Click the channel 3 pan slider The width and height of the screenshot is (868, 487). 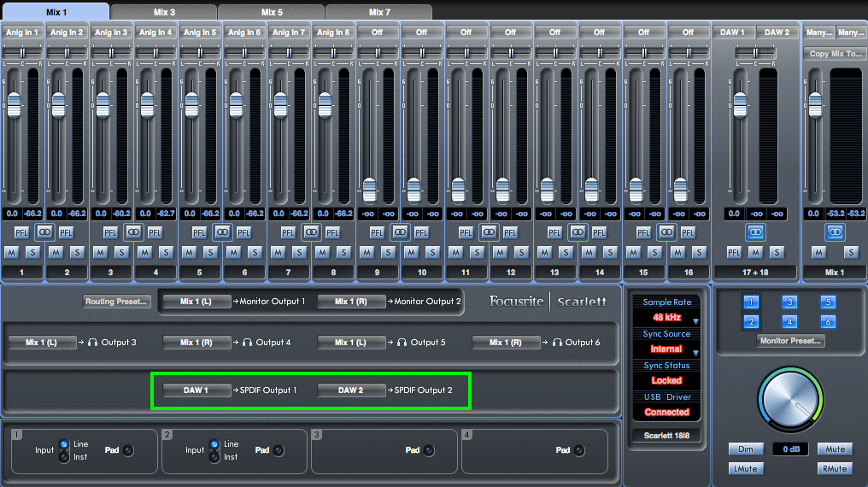[111, 53]
